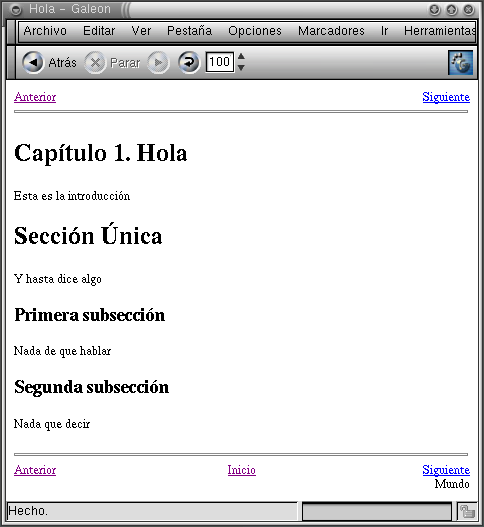The width and height of the screenshot is (484, 527).
Task: Open the Marcadores menu
Action: click(x=331, y=31)
